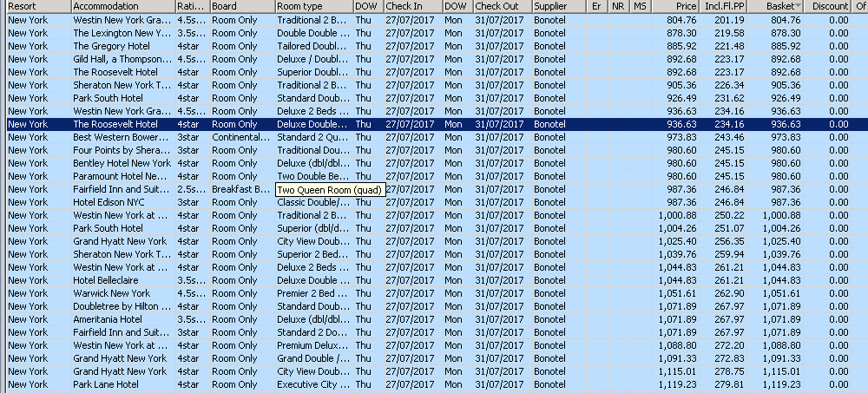The width and height of the screenshot is (868, 393).
Task: Click the Incl.Fl.PP value 278.75
Action: coord(729,370)
